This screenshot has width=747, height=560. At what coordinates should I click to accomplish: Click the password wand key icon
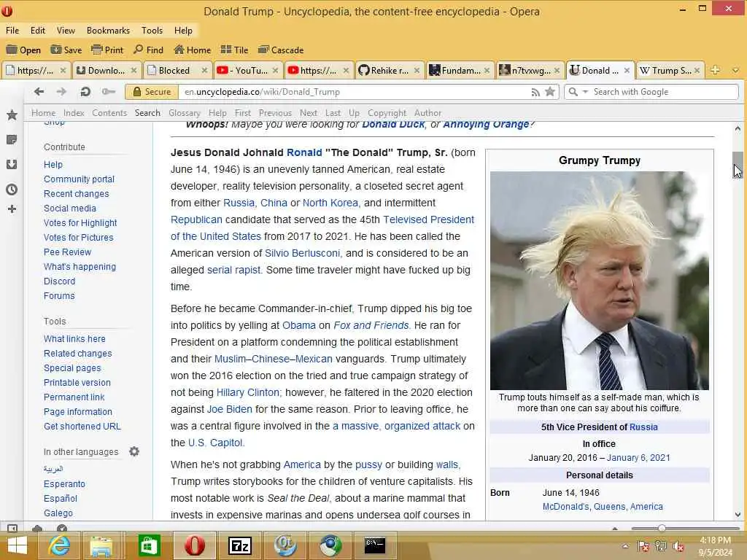pos(109,91)
